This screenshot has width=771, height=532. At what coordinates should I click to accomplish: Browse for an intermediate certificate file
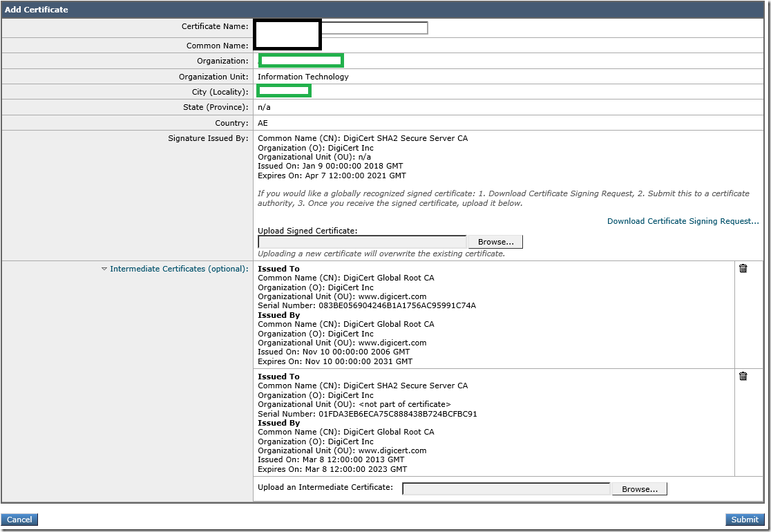tap(639, 488)
